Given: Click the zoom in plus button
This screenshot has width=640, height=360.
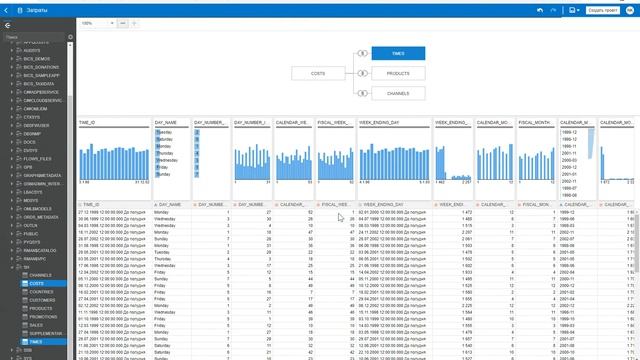Looking at the screenshot, I should coord(134,23).
